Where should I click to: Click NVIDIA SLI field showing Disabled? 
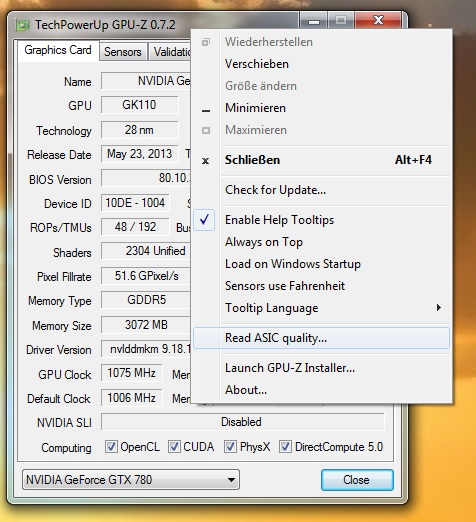coord(243,422)
